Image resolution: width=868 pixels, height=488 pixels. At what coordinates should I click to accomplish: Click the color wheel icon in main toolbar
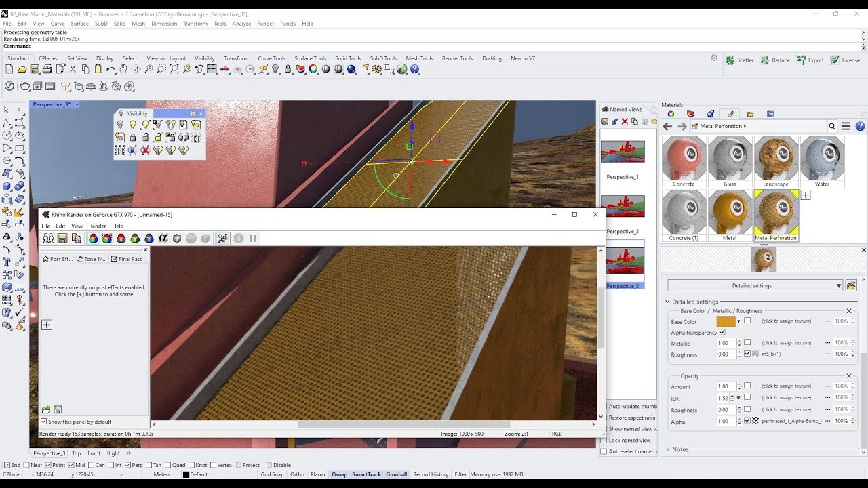point(313,69)
